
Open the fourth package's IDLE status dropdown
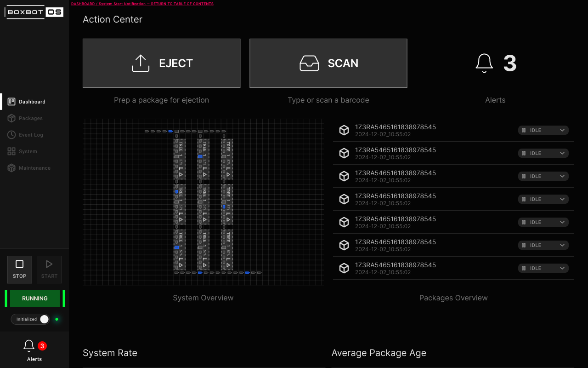point(543,199)
